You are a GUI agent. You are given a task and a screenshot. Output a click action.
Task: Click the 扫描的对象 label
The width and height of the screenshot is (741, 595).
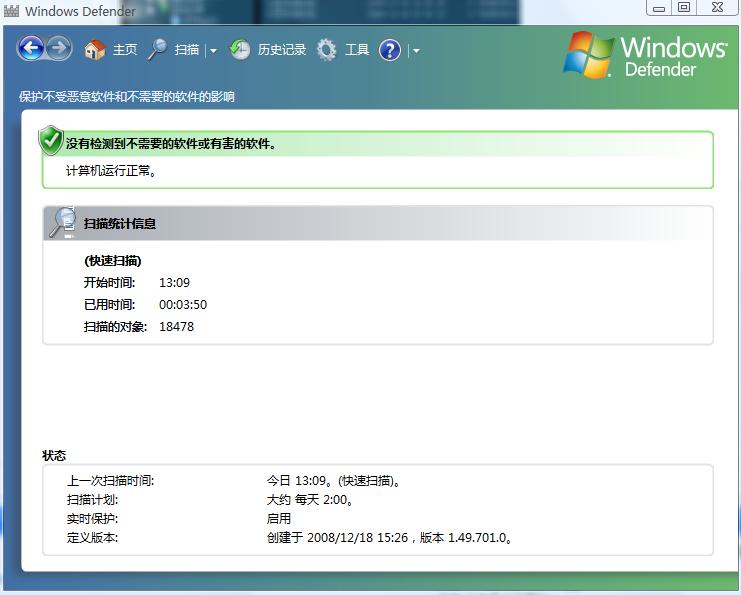pos(115,327)
